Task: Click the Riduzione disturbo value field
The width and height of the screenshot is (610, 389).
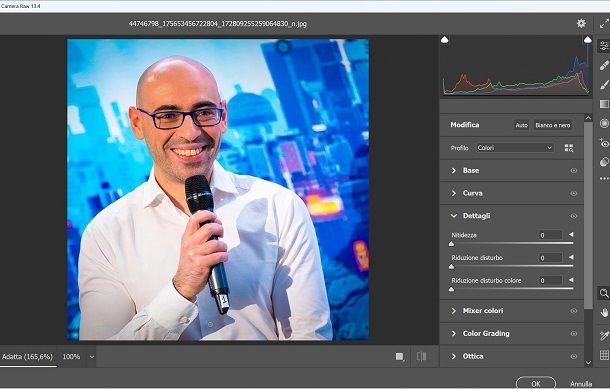Action: click(x=550, y=258)
